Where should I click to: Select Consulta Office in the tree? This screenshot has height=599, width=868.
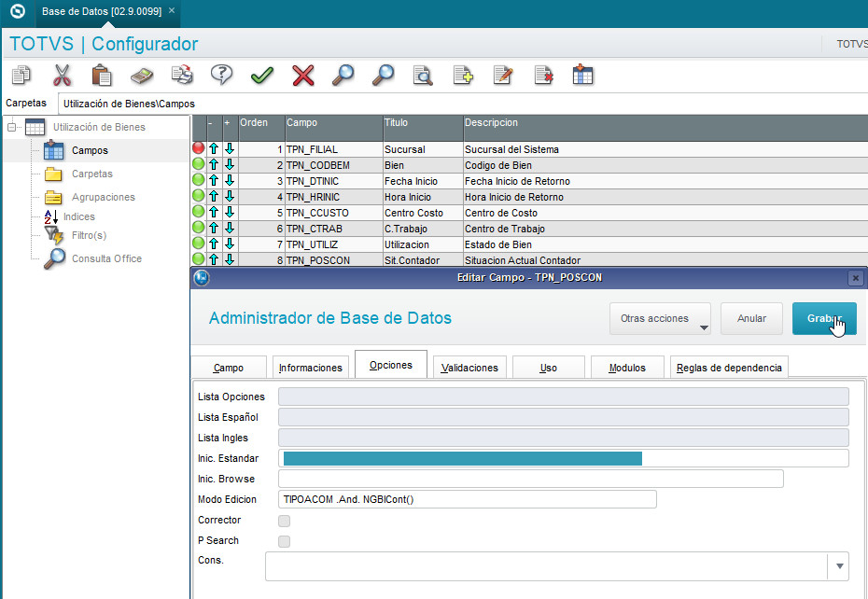point(106,258)
